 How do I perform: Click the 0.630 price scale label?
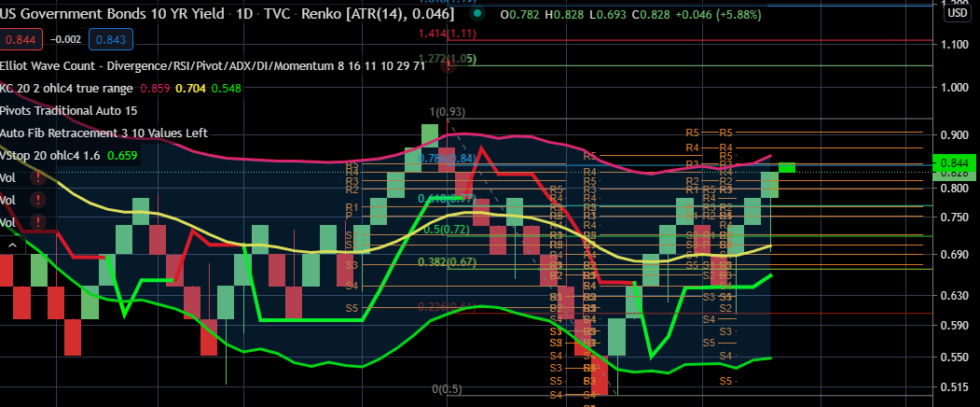(x=953, y=295)
